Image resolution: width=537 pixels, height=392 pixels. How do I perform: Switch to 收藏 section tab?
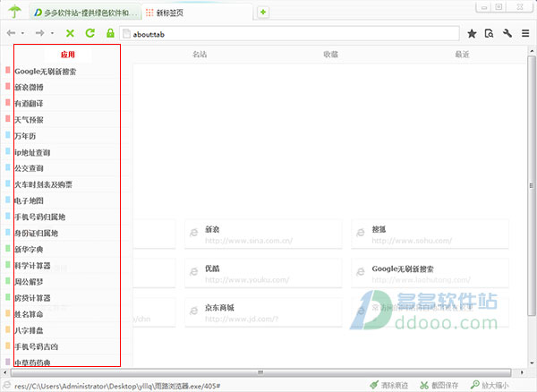(x=330, y=55)
